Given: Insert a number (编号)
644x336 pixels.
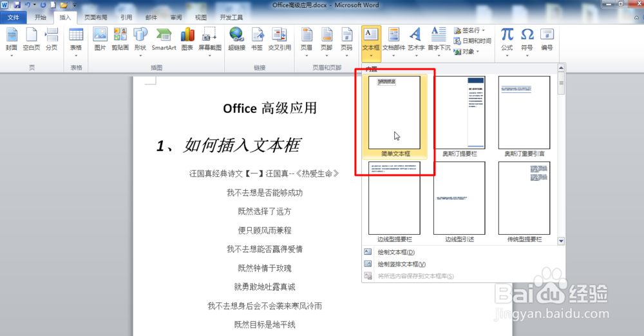Looking at the screenshot, I should 547,40.
